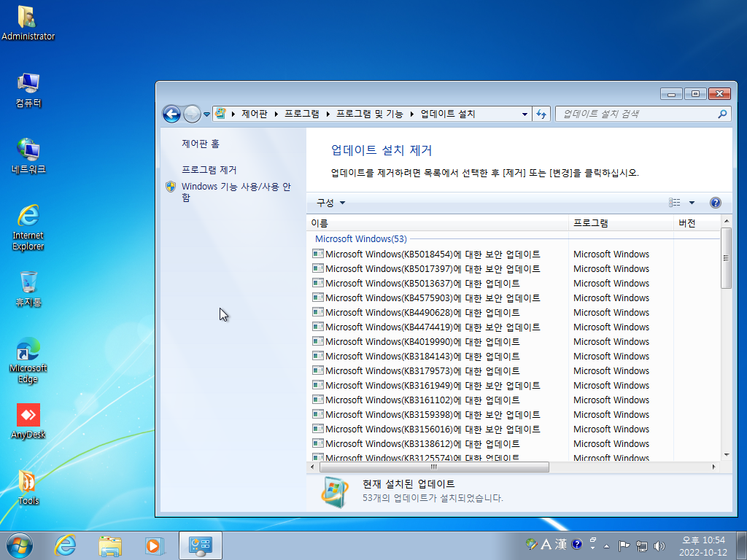Viewport: 747px width, 560px height.
Task: Click the shield icon beside Windows 기능 link
Action: point(171,187)
